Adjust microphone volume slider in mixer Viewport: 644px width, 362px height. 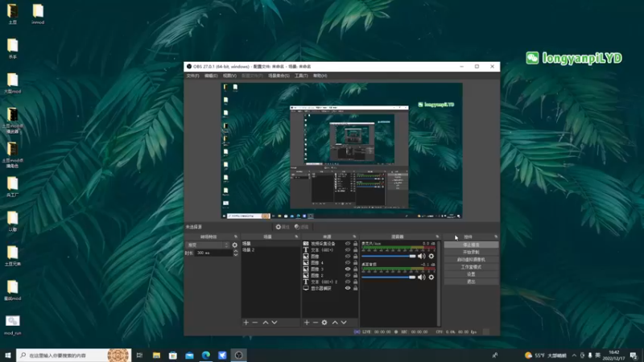(x=389, y=256)
